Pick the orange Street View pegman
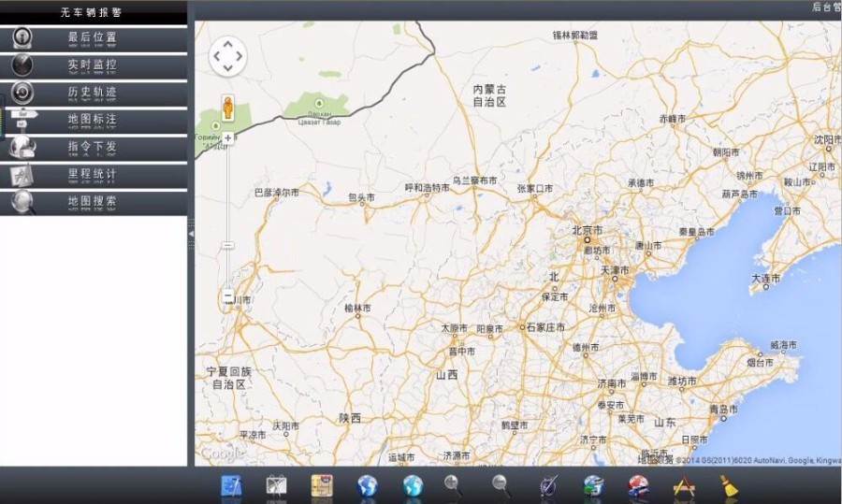The width and height of the screenshot is (842, 504). pyautogui.click(x=226, y=108)
